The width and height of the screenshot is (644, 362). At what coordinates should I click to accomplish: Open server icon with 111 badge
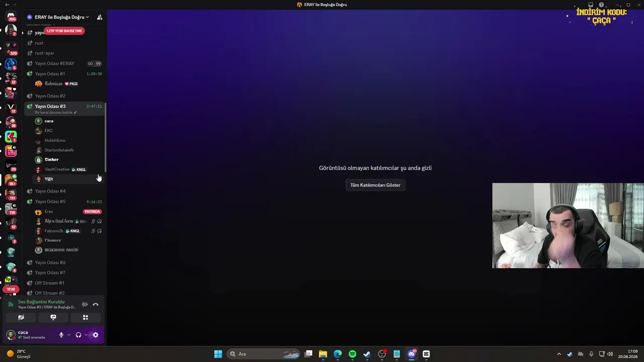(11, 194)
